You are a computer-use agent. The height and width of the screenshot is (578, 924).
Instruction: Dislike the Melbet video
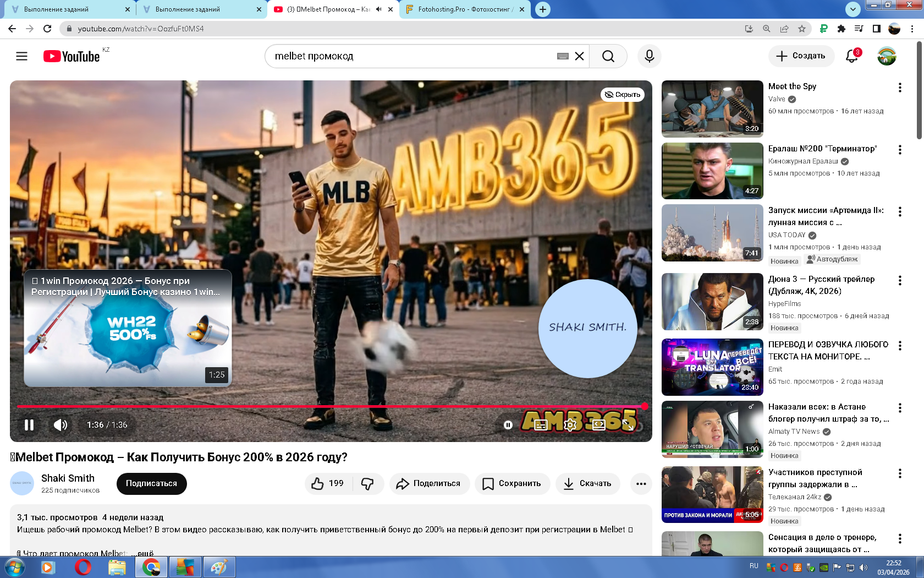[x=367, y=483]
